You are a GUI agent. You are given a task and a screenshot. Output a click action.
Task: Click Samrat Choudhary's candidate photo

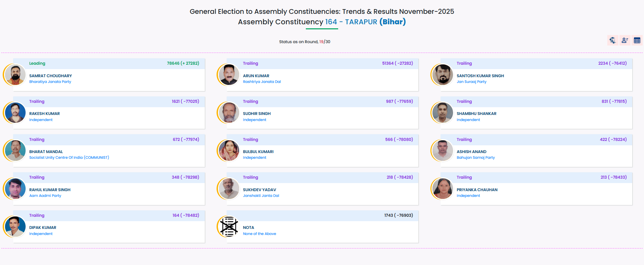pyautogui.click(x=15, y=75)
